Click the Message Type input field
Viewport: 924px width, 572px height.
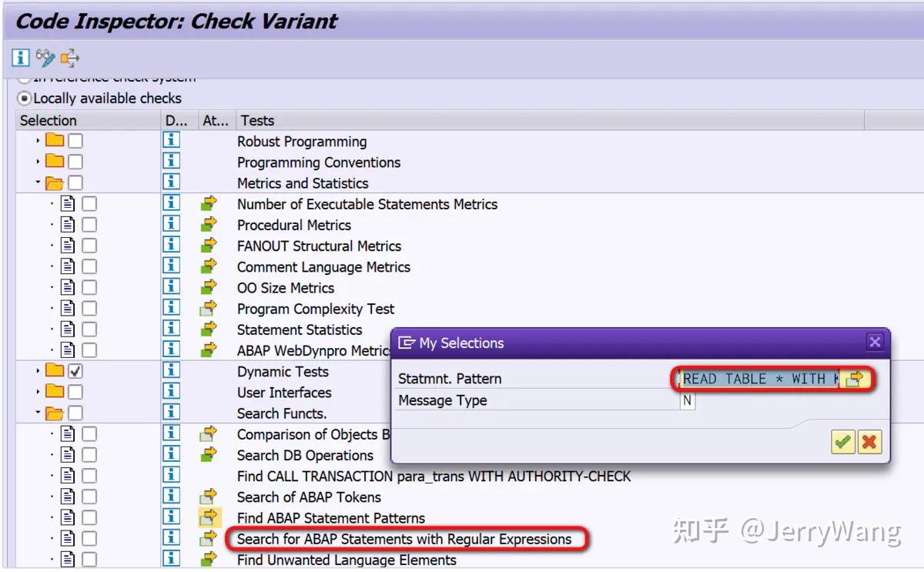click(688, 400)
